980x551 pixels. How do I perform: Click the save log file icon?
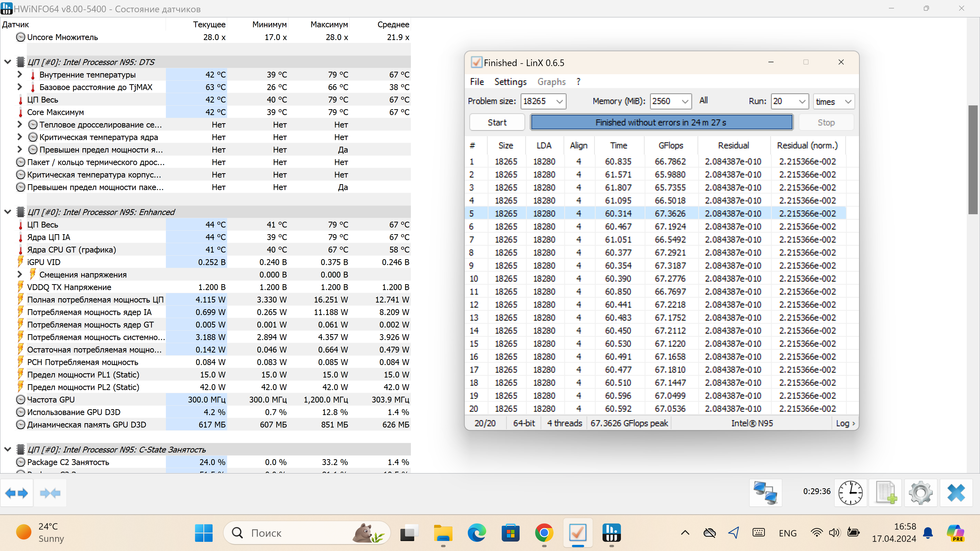pyautogui.click(x=886, y=493)
